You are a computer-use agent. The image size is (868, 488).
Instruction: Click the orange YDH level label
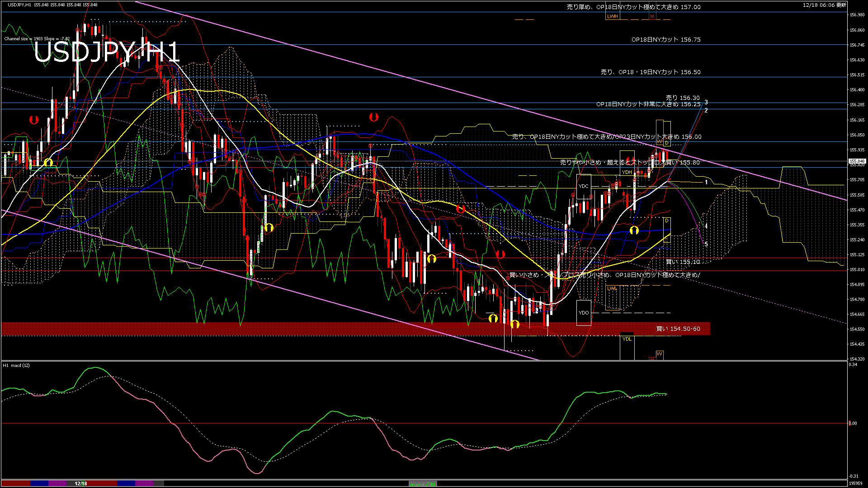tap(626, 172)
